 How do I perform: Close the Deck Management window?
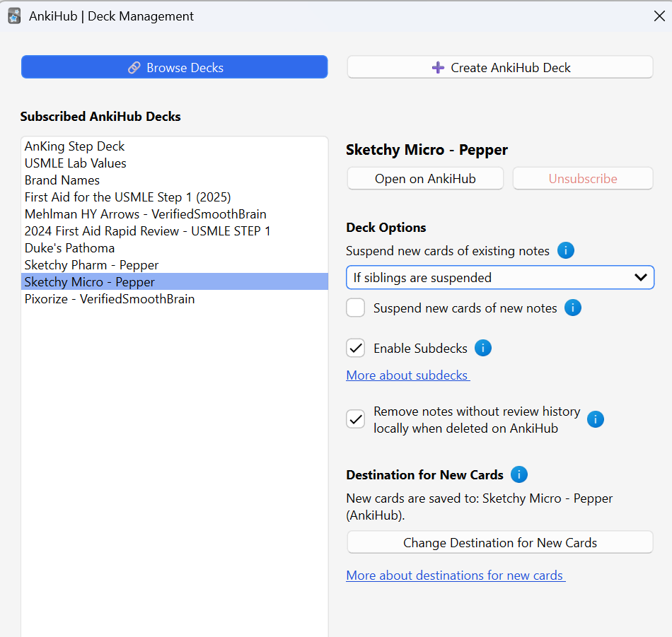[659, 16]
